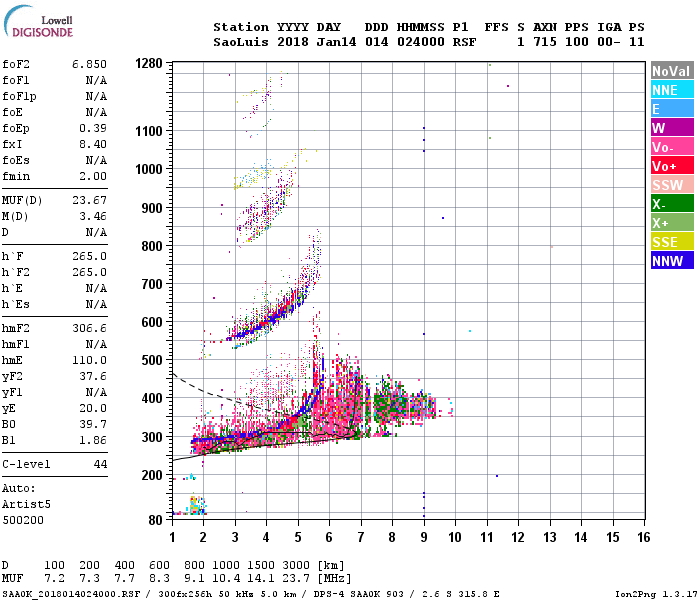Click the 1280 km height axis label
The image size is (700, 600).
pyautogui.click(x=149, y=63)
